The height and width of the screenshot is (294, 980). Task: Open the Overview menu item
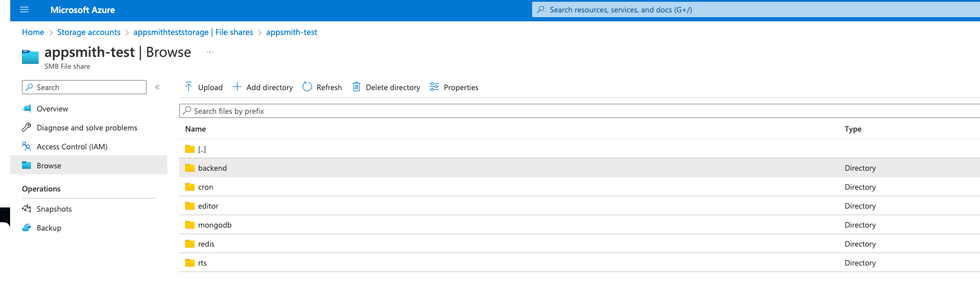(x=52, y=109)
